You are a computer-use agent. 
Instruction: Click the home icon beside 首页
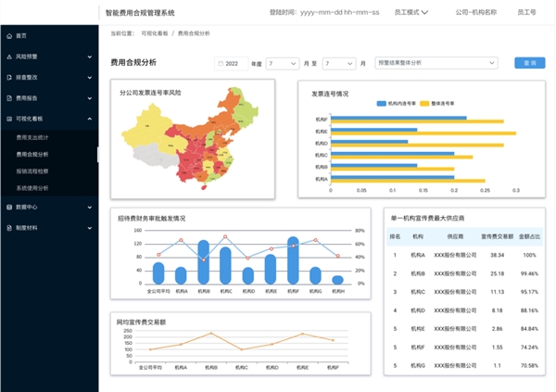click(8, 35)
